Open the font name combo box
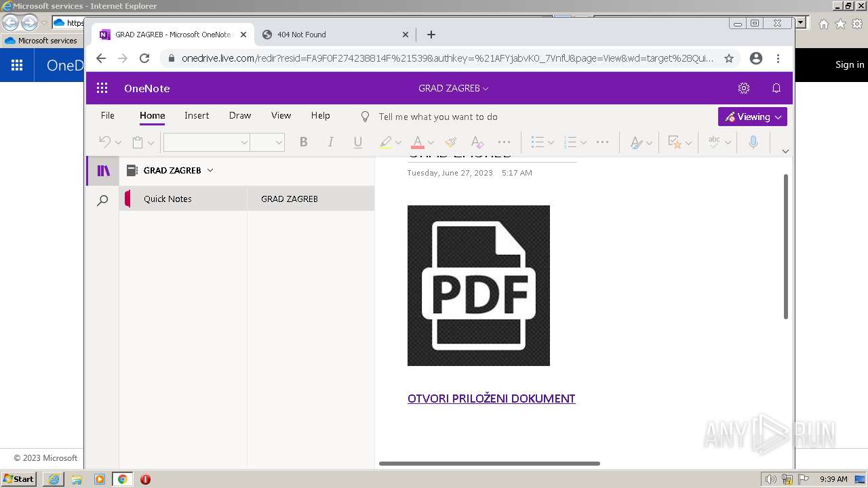The image size is (868, 488). (x=206, y=142)
